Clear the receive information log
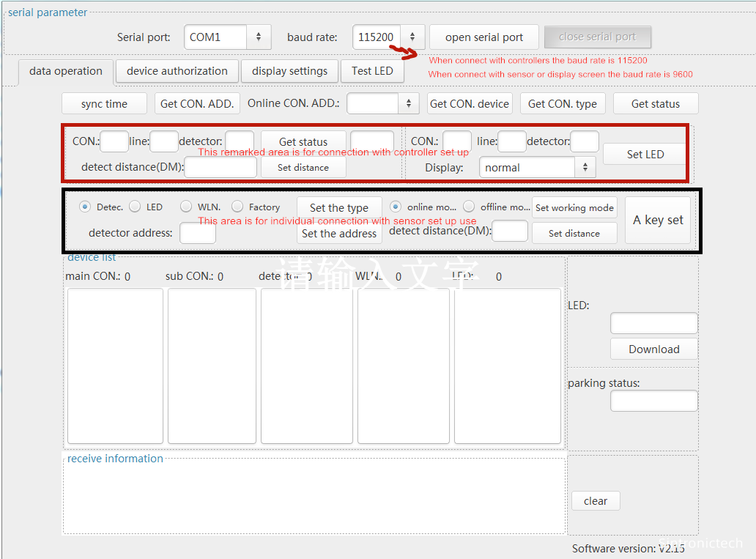This screenshot has width=756, height=559. pos(596,501)
